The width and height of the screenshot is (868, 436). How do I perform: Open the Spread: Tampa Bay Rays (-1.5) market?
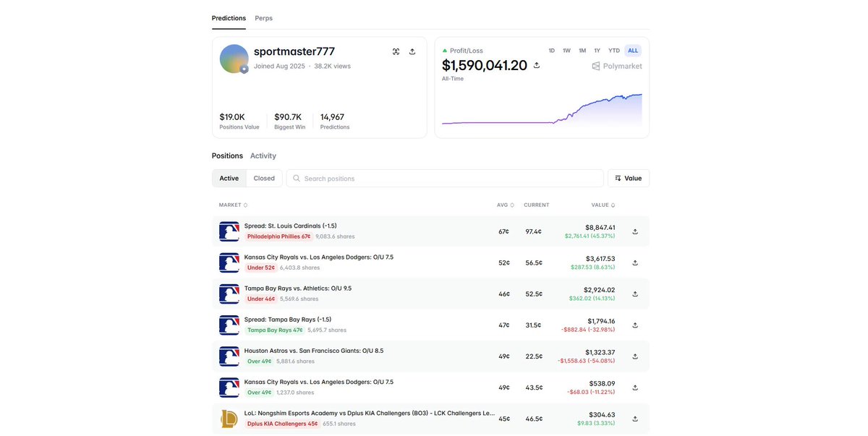click(x=288, y=319)
